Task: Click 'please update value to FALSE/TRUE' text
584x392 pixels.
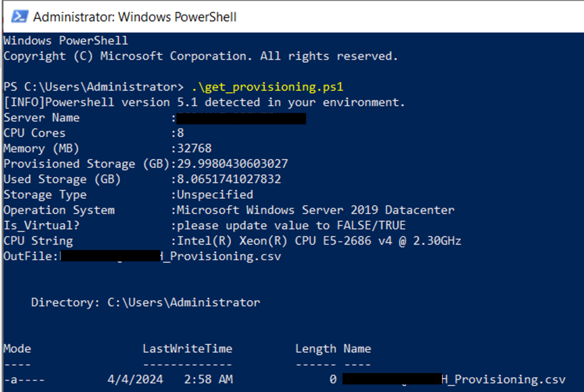Action: (291, 226)
